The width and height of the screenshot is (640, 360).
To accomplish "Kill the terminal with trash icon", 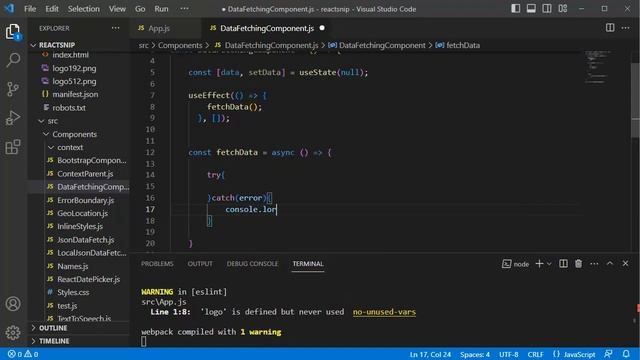I will click(578, 264).
